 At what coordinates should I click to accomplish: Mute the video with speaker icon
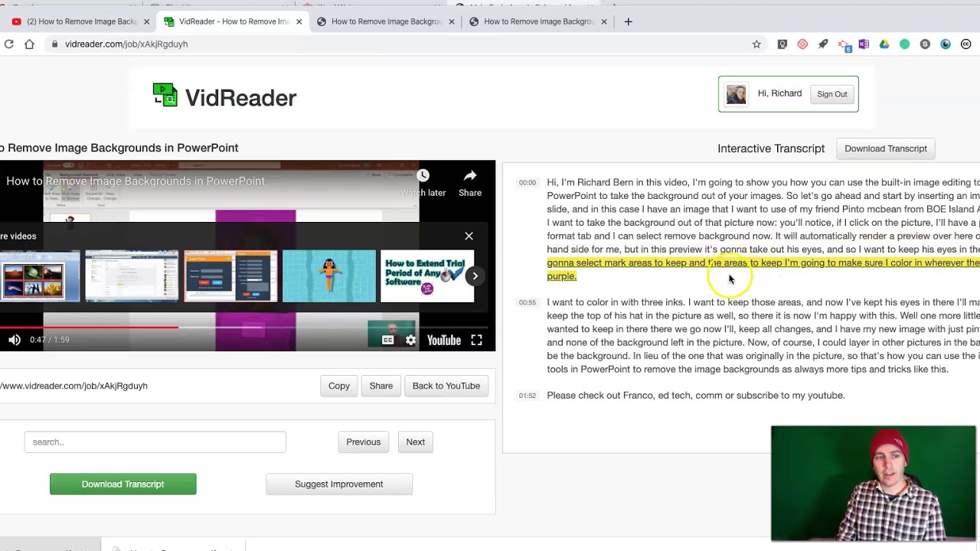15,340
